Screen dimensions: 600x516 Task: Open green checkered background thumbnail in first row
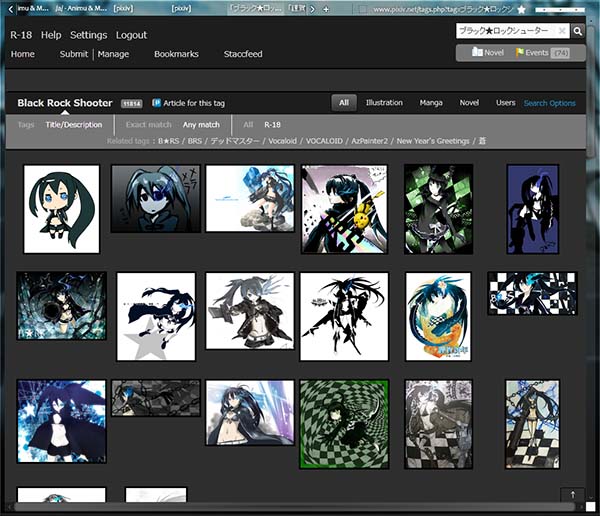(x=439, y=209)
